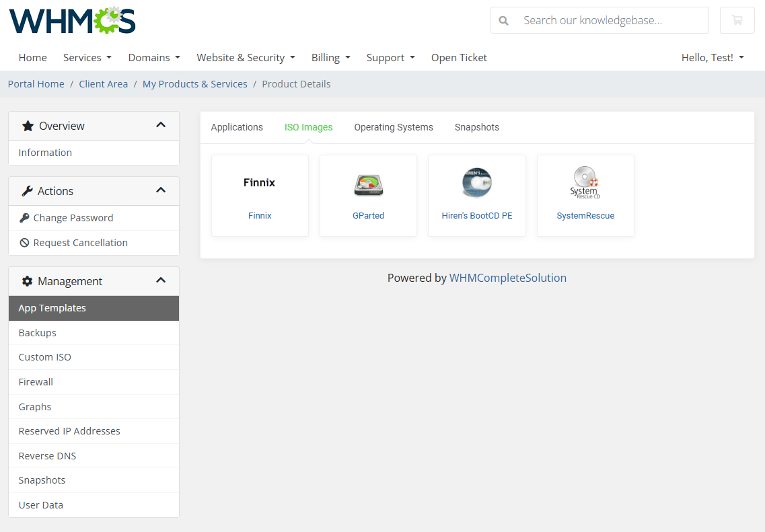765x532 pixels.
Task: Click Open Ticket in navigation
Action: (x=459, y=58)
